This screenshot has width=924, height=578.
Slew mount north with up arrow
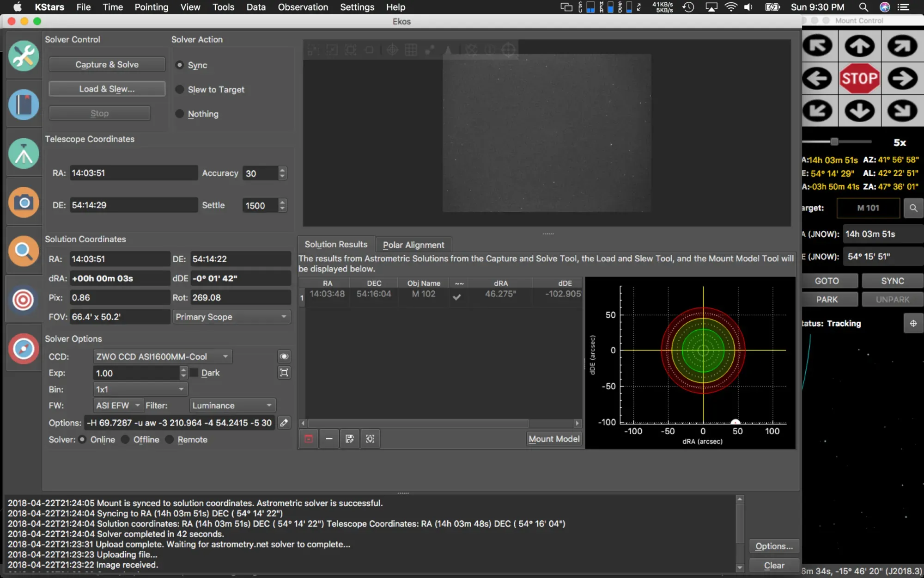click(859, 46)
